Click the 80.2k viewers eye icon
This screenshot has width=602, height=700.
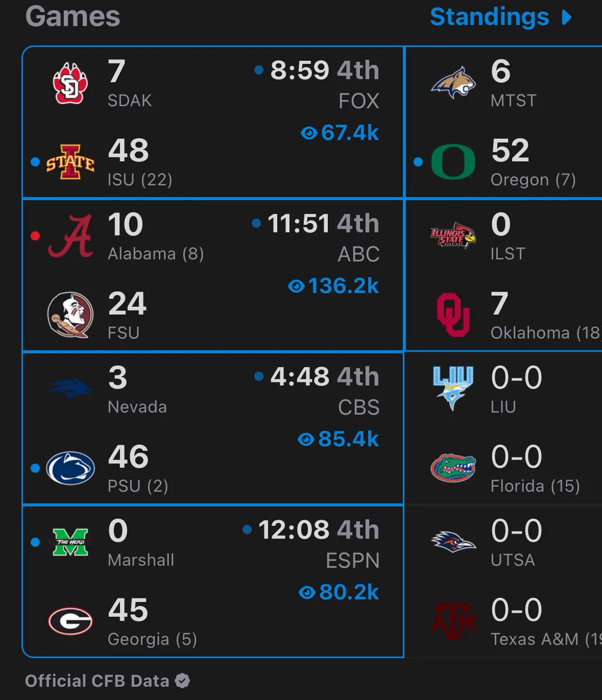point(307,593)
